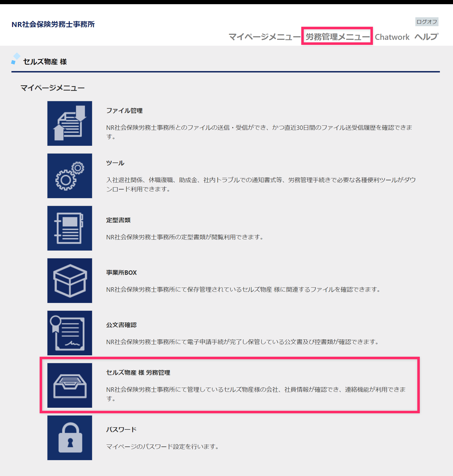Screen dimensions: 453x476
Task: Follow the ツール heading link
Action: click(x=115, y=163)
